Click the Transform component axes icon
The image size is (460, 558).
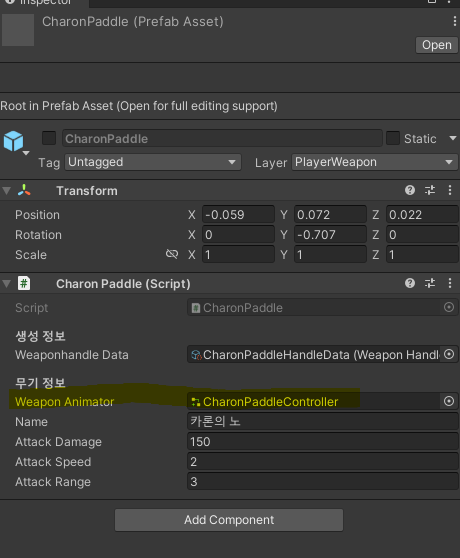click(x=24, y=190)
